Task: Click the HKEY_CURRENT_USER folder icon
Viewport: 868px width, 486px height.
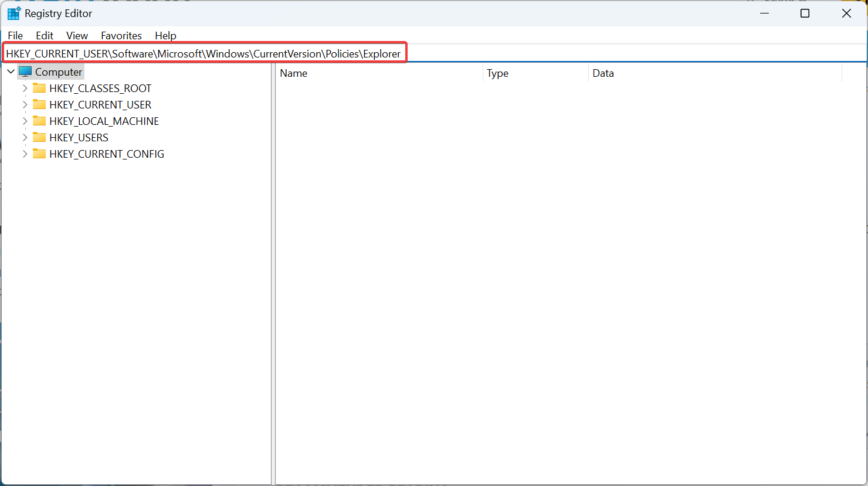Action: coord(39,105)
